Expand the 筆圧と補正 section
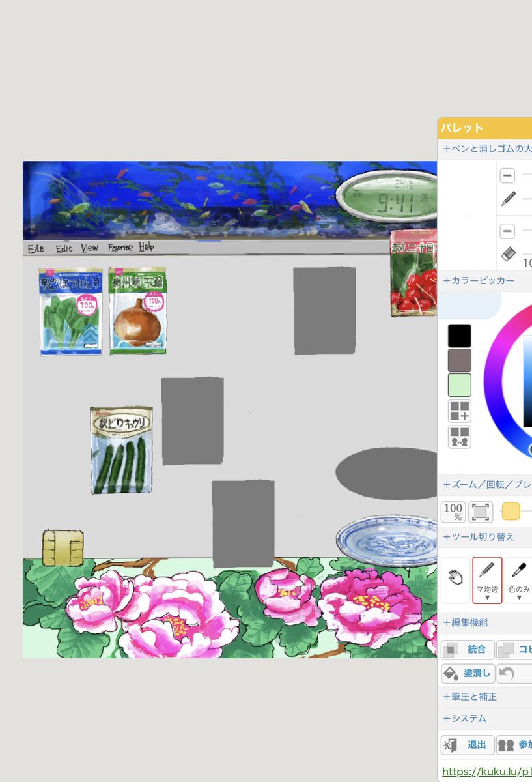Image resolution: width=532 pixels, height=782 pixels. (x=469, y=697)
